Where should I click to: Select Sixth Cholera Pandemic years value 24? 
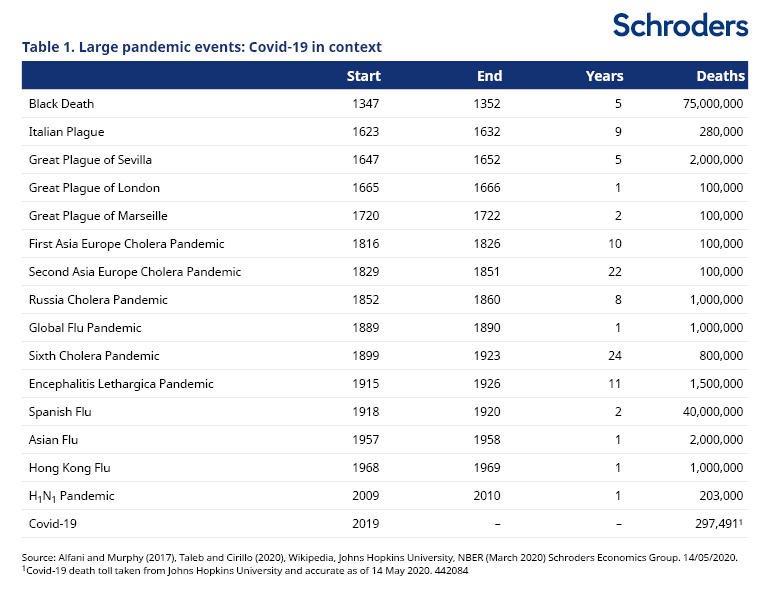tap(614, 356)
